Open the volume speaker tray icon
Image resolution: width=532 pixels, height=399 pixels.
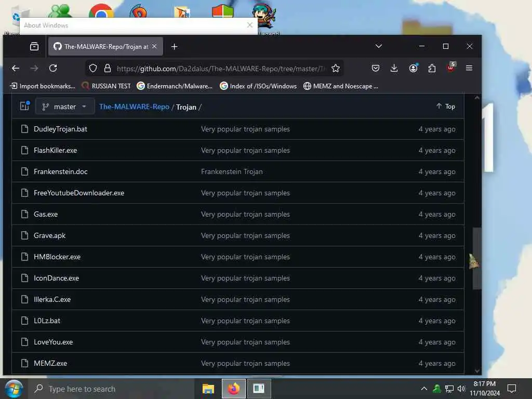coord(461,389)
